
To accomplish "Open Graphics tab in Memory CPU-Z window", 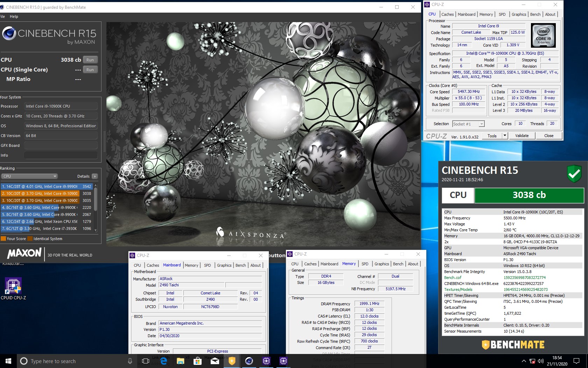I will coord(381,264).
